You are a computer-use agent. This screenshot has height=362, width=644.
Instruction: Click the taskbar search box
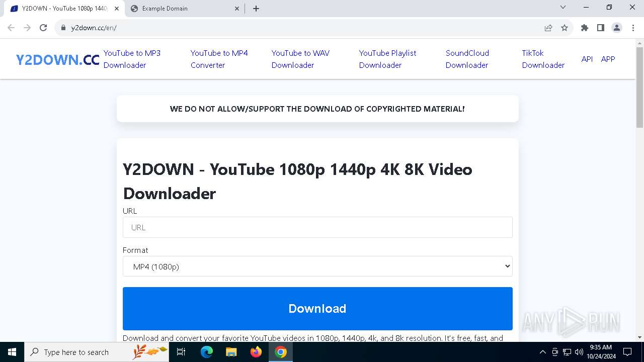tap(97, 352)
